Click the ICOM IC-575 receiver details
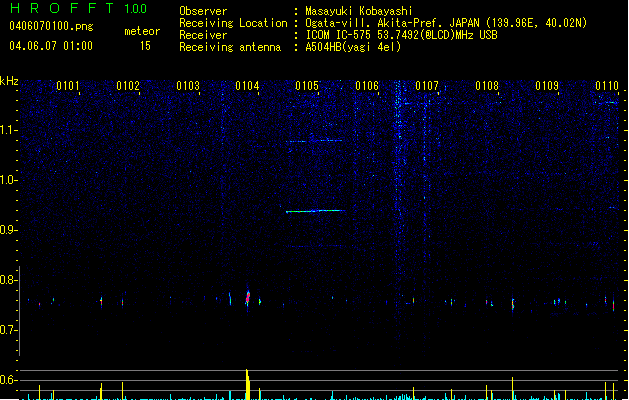629x400 pixels. 401,35
